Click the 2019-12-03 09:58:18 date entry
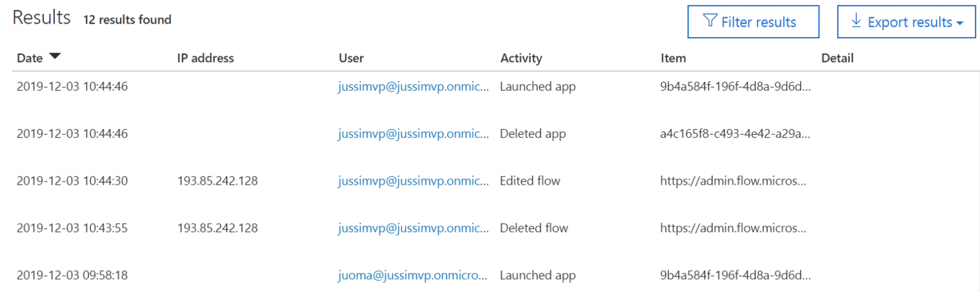The width and height of the screenshot is (980, 292). [x=72, y=275]
